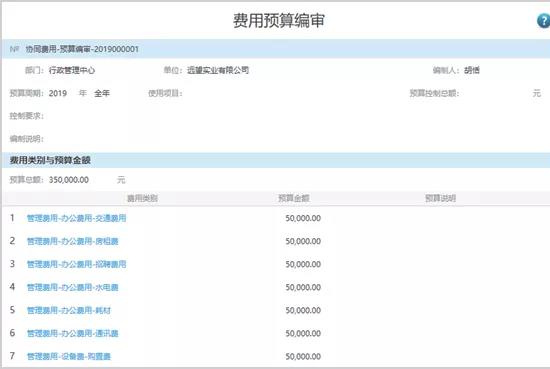Open 管理费用-办公费用-房租费 category link
The image size is (550, 369).
[73, 241]
